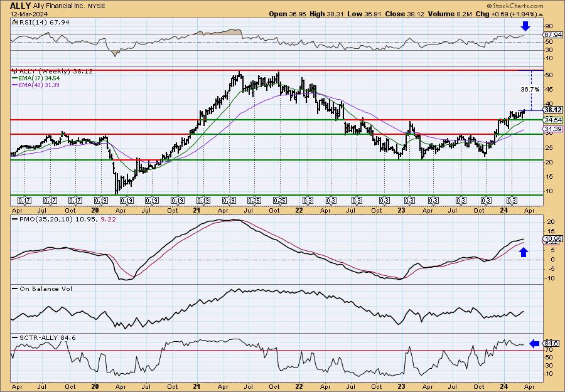Click the NYSE exchange label

(x=97, y=6)
